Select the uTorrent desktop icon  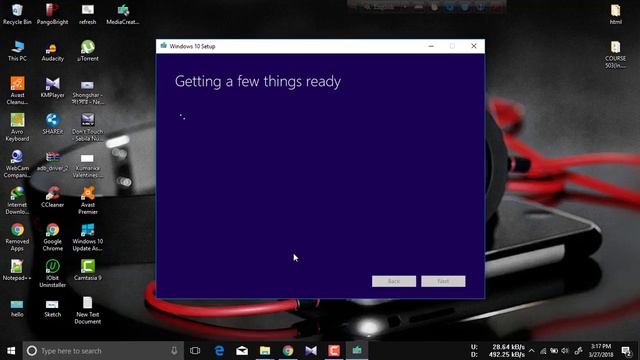click(87, 51)
